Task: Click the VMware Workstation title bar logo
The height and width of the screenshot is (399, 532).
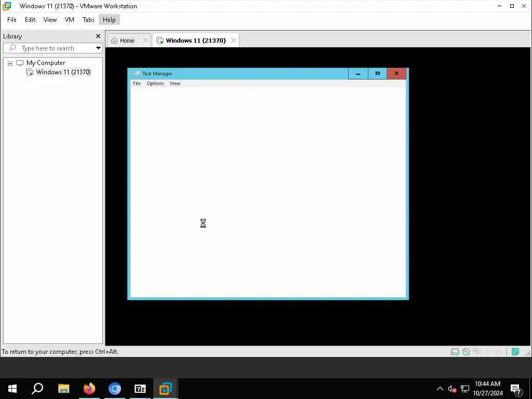Action: click(7, 6)
